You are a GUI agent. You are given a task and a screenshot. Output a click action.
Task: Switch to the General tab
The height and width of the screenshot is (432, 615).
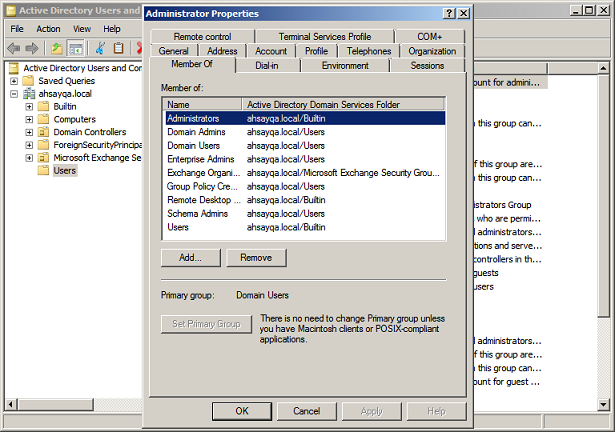coord(173,51)
